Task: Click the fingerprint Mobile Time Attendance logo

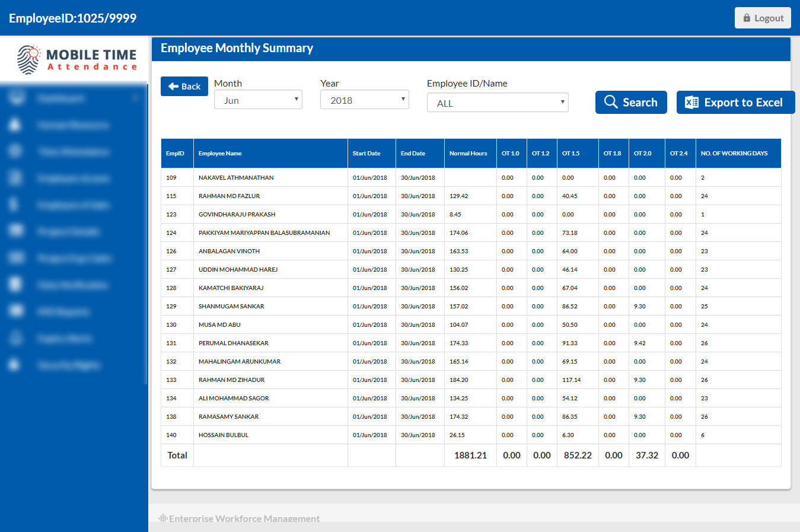Action: tap(28, 59)
